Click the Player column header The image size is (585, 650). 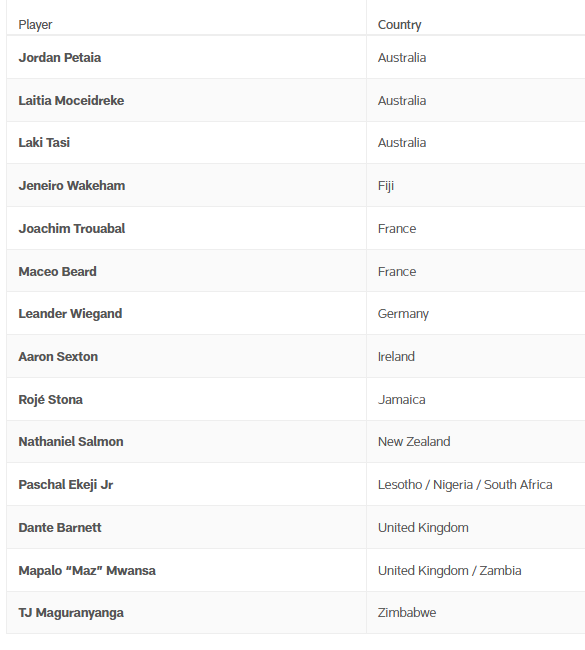35,24
